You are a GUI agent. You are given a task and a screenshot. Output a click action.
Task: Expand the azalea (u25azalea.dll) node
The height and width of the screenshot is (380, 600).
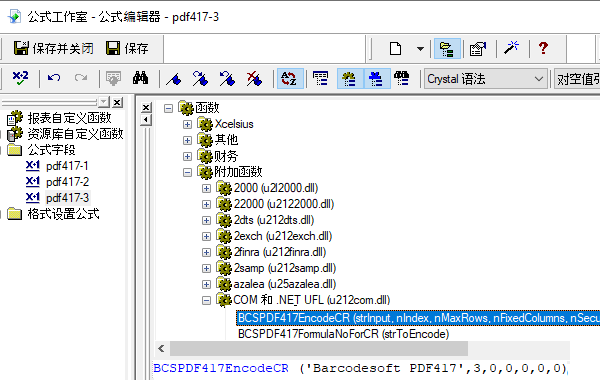(206, 284)
